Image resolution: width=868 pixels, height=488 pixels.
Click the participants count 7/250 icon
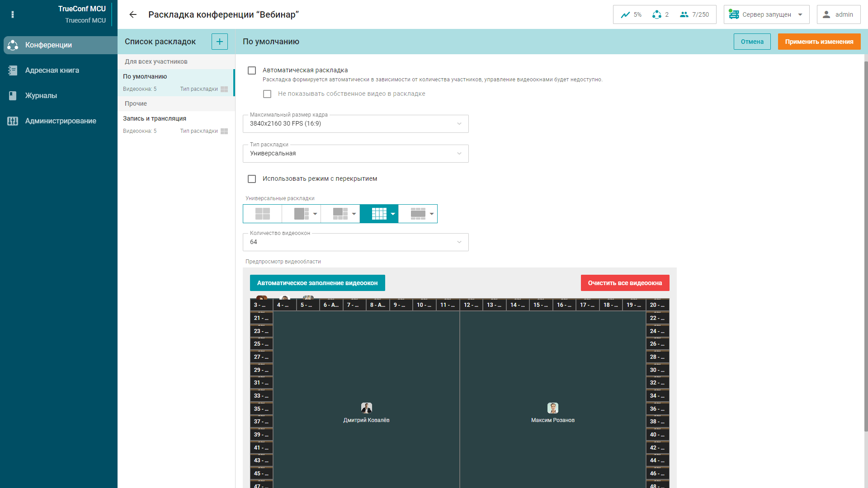(694, 14)
